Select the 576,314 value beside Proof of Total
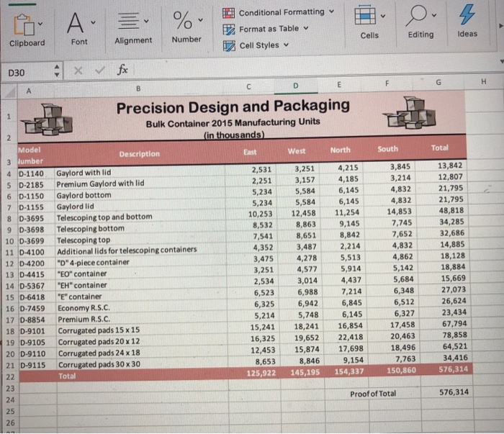 447,392
